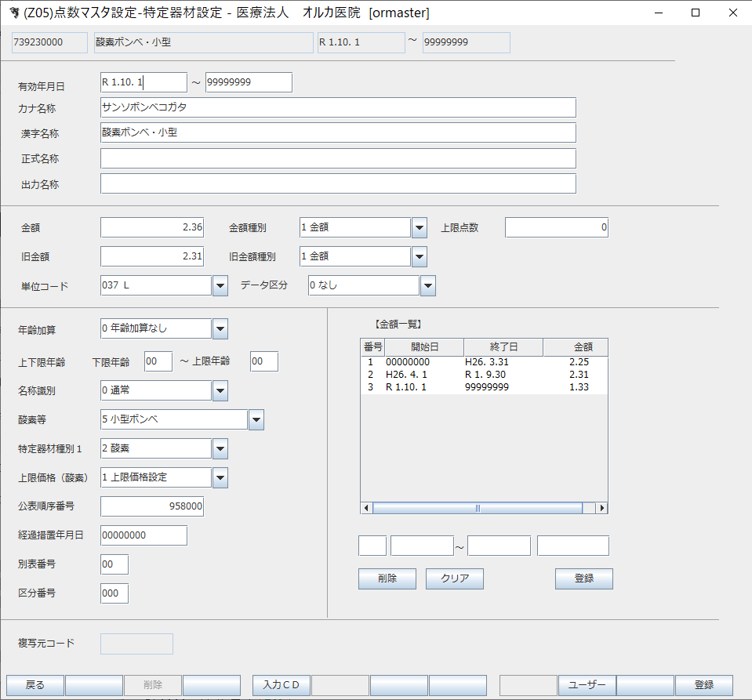Click the 有効年月日 start date field
The width and height of the screenshot is (752, 700).
point(143,82)
